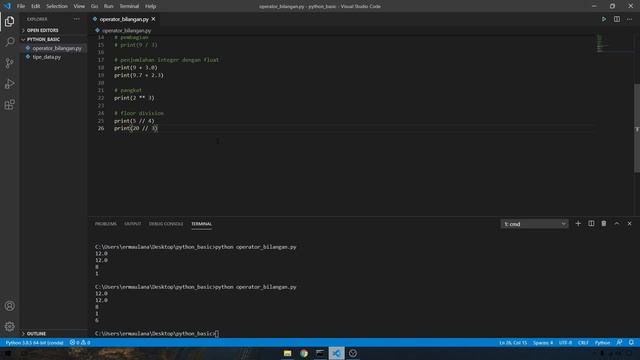Create a new terminal with plus icon
This screenshot has width=640, height=360.
578,224
